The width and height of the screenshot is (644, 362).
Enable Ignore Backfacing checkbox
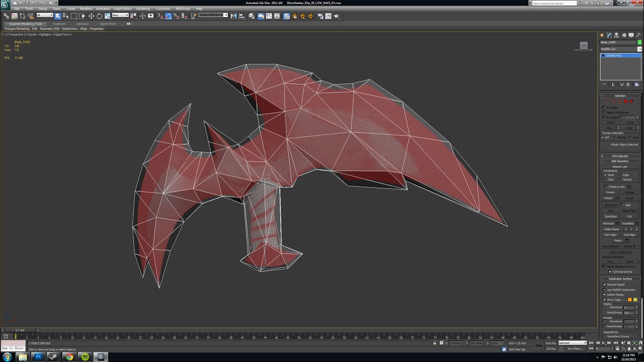tap(604, 112)
